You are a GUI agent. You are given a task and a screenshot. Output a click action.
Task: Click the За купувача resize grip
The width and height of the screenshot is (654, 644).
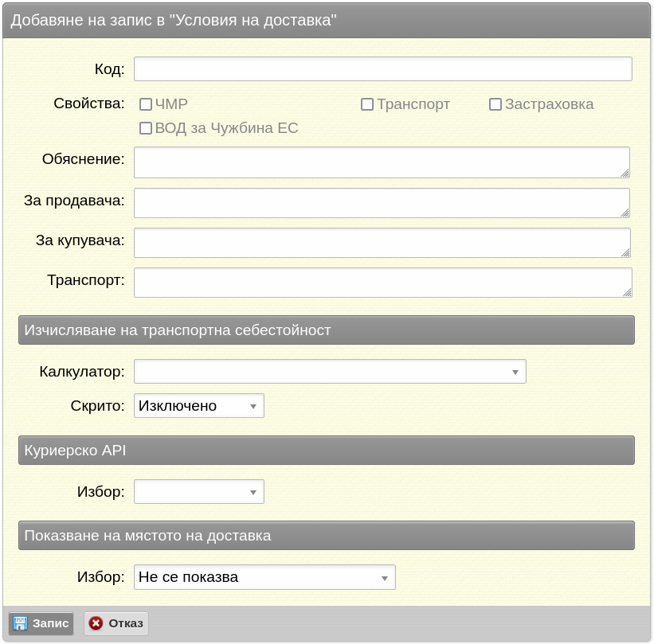[x=625, y=252]
